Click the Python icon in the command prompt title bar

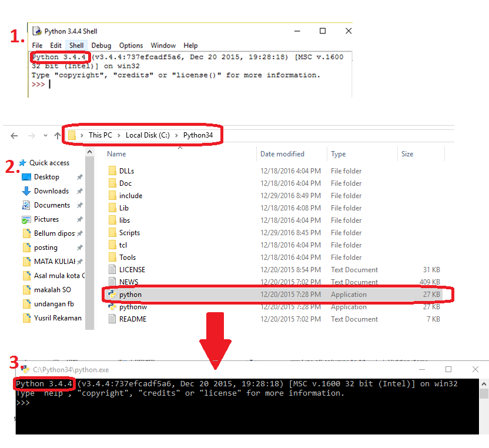tap(25, 369)
